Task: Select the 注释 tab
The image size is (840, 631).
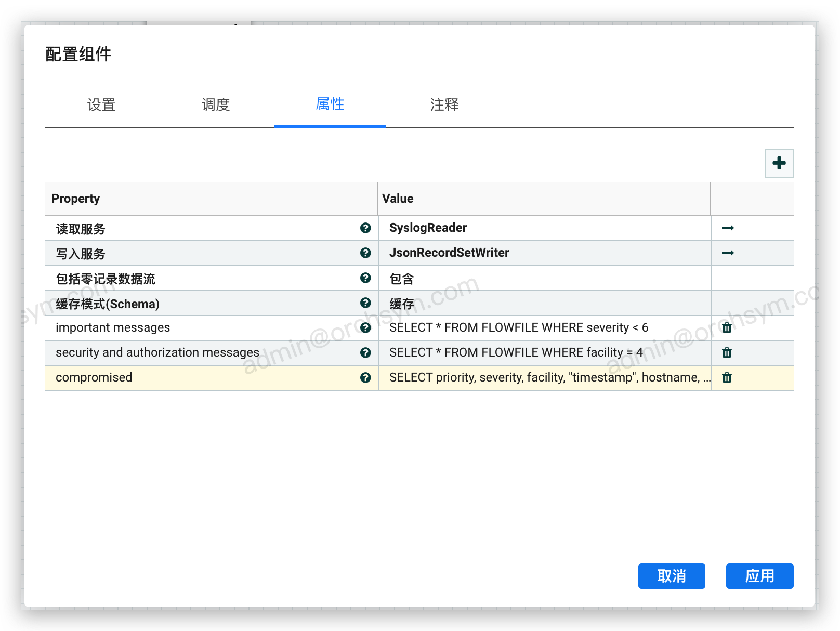Action: [x=444, y=105]
